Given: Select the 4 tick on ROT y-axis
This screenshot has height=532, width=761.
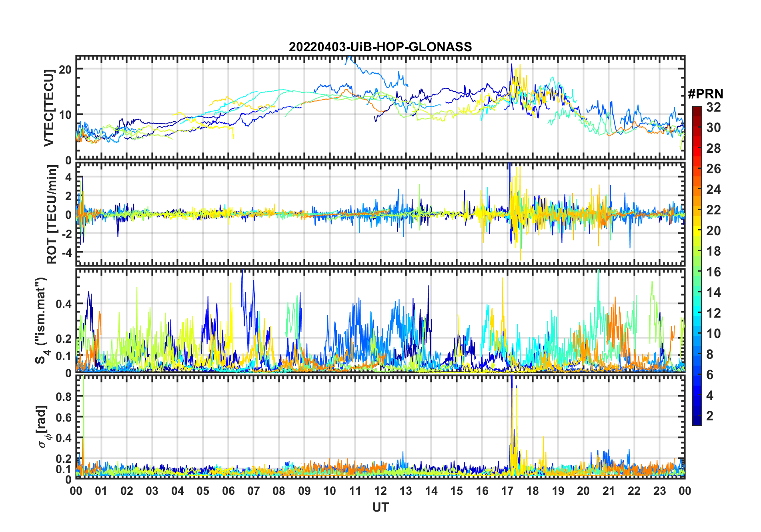Looking at the screenshot, I should pos(68,177).
